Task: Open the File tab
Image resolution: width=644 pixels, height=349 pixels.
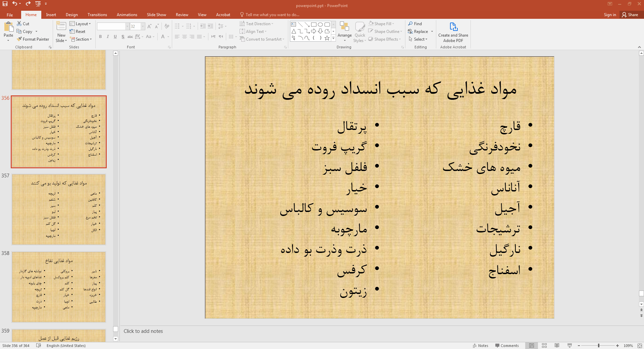Action: pyautogui.click(x=10, y=14)
